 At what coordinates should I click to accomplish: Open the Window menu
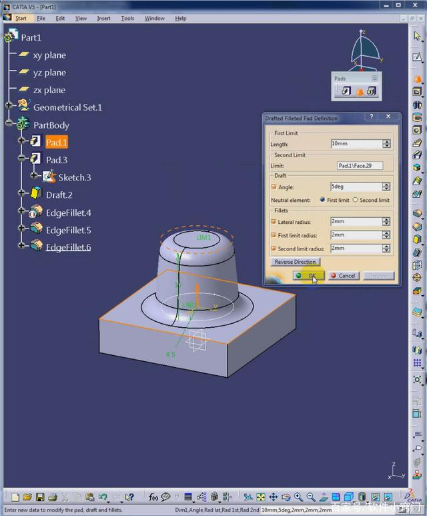point(154,18)
